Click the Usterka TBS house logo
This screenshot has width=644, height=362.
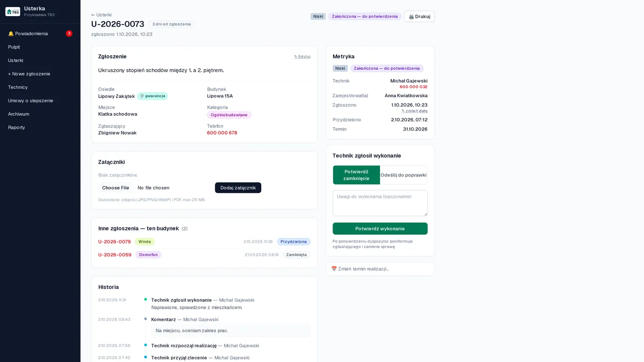(12, 11)
